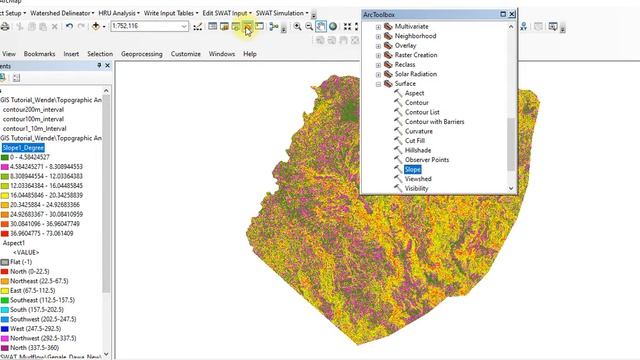Open the map scale dropdown
This screenshot has width=640, height=360.
[x=184, y=27]
